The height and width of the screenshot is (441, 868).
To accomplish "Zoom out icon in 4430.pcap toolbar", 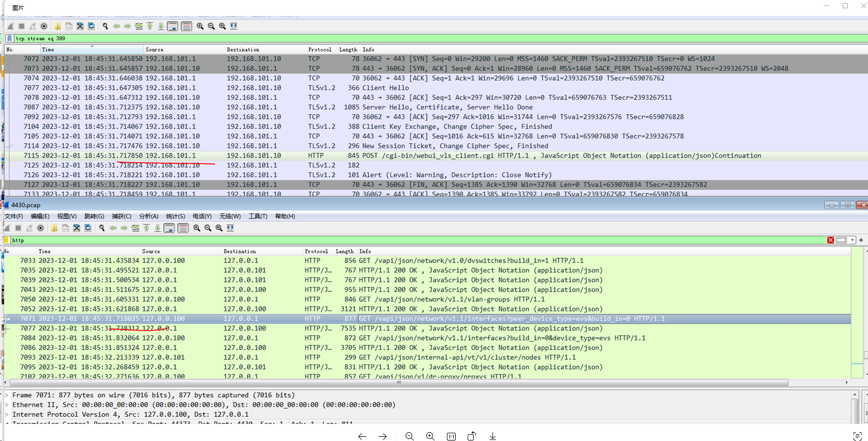I will point(208,228).
